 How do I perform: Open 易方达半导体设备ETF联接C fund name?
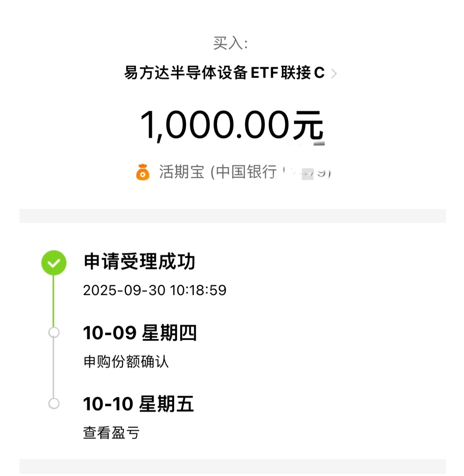pos(224,73)
